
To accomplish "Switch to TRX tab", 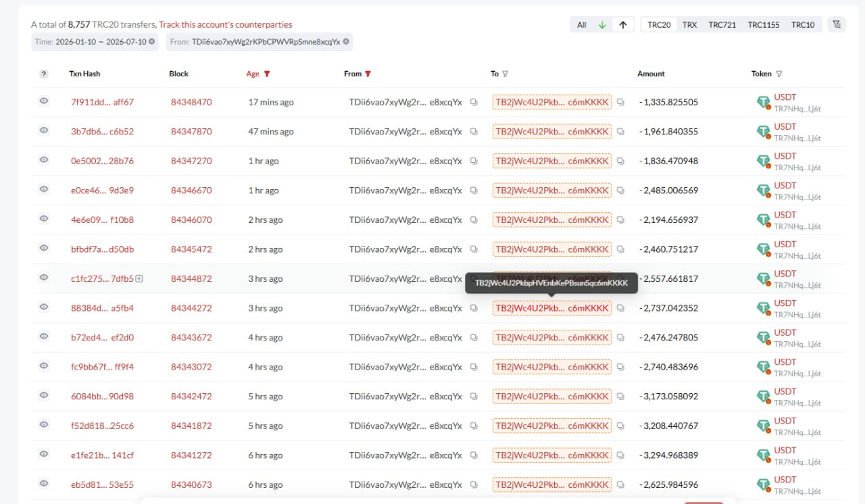I will (x=689, y=25).
